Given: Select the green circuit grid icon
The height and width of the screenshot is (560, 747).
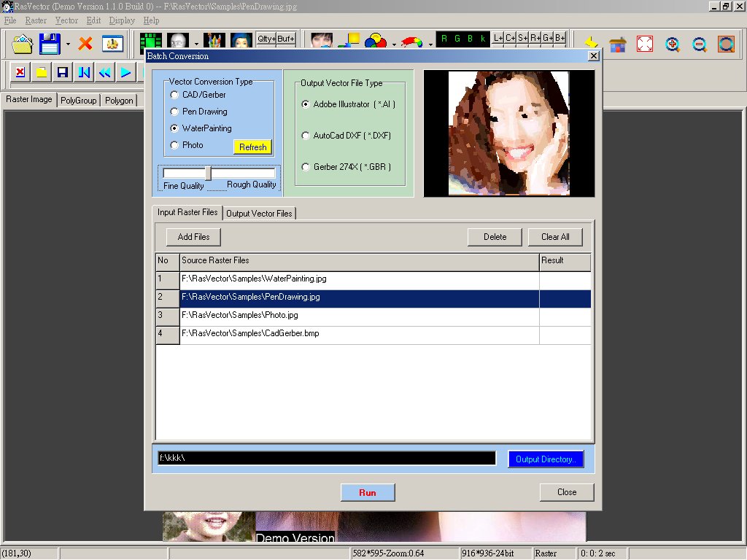Looking at the screenshot, I should [150, 41].
